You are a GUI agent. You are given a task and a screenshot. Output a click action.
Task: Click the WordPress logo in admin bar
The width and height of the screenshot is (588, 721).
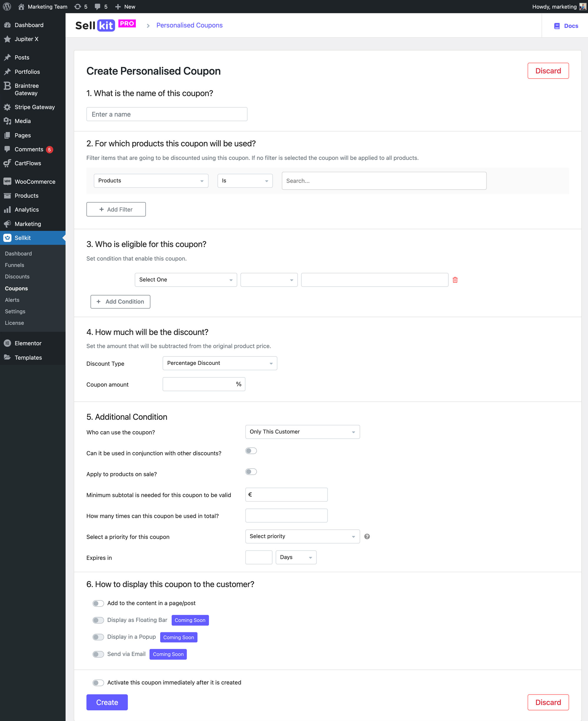7,6
